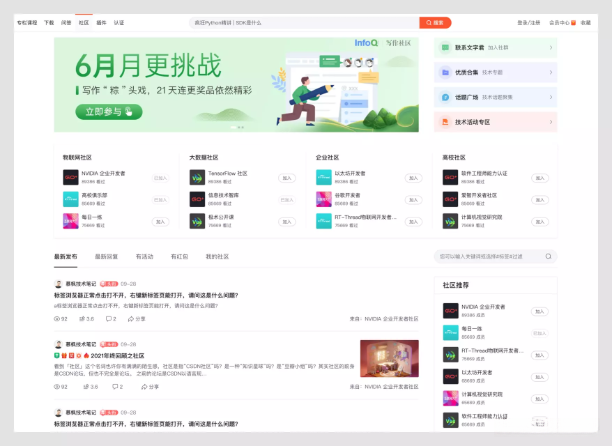The height and width of the screenshot is (446, 612).
Task: Click the green 立即参与 banner button
Action: coord(109,112)
